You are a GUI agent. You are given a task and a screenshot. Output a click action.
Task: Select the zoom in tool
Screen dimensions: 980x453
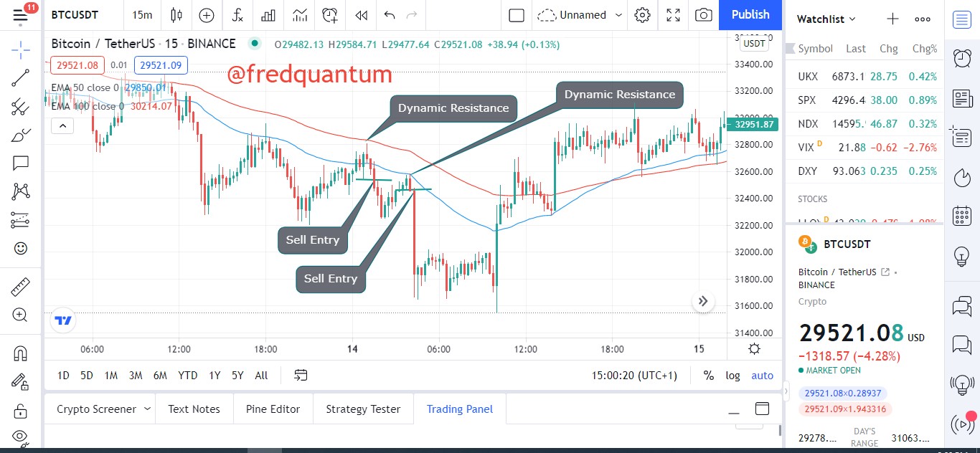21,315
